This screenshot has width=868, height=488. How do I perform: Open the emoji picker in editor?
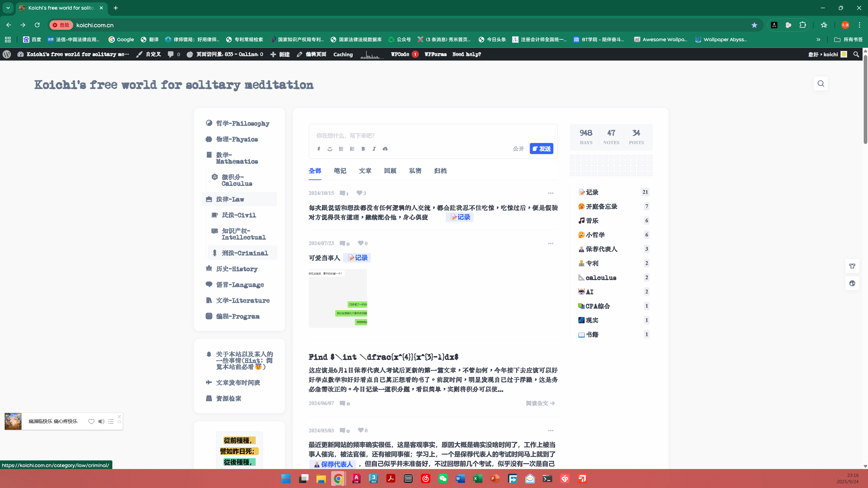(x=330, y=148)
